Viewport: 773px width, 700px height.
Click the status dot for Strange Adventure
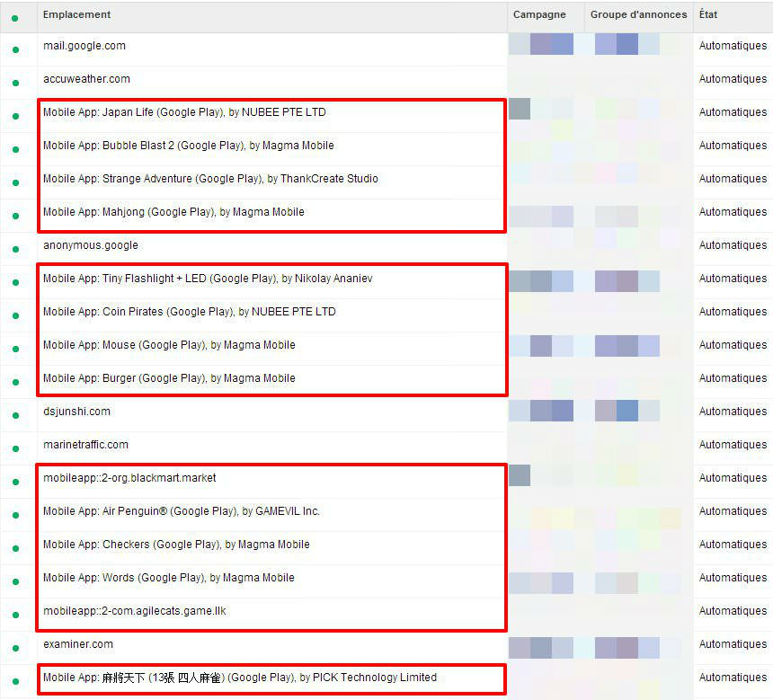pyautogui.click(x=15, y=183)
